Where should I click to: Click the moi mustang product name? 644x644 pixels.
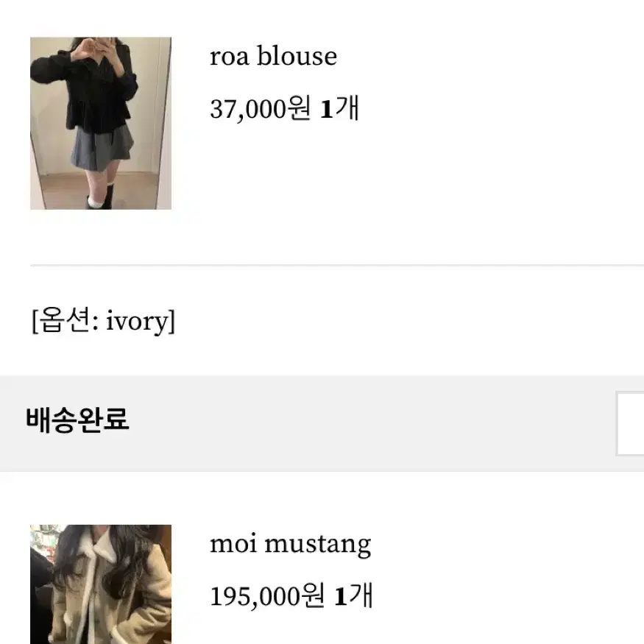coord(291,544)
